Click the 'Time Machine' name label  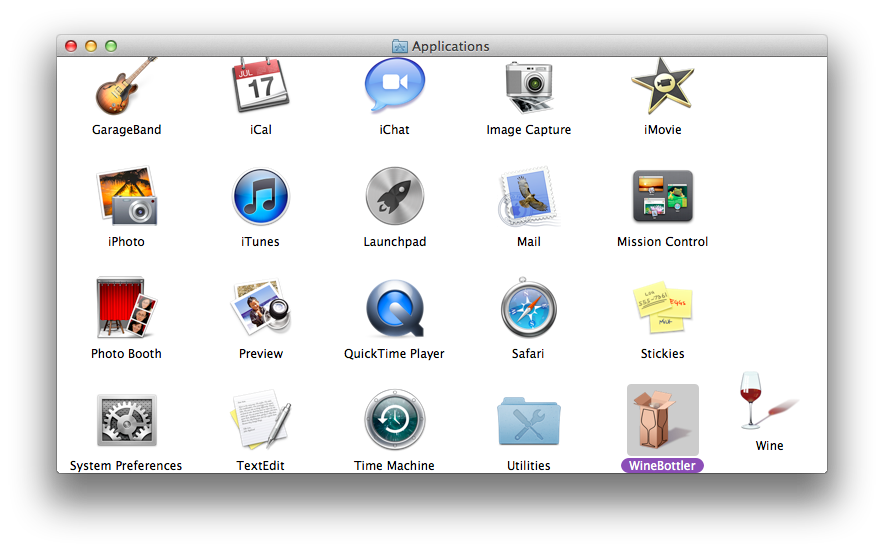pos(394,465)
